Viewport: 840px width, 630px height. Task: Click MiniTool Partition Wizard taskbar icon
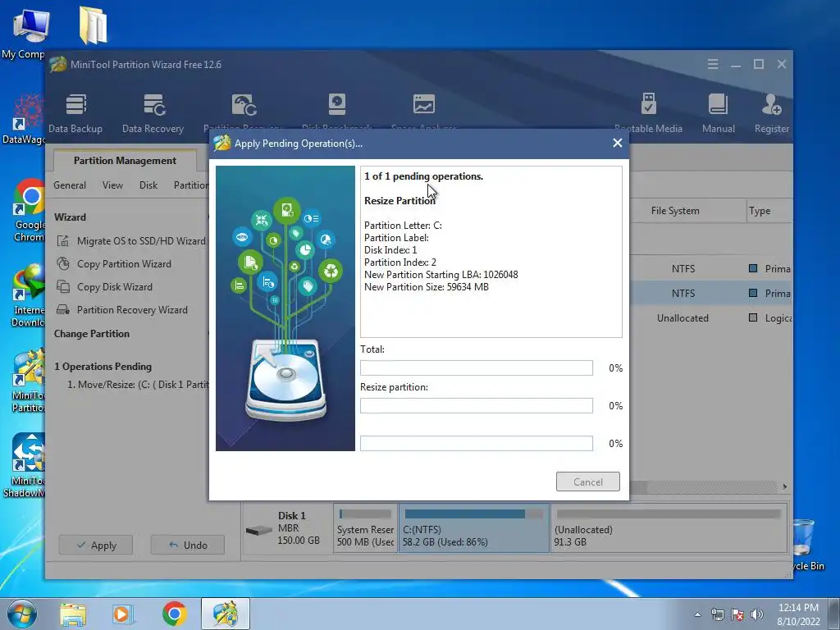click(x=226, y=614)
